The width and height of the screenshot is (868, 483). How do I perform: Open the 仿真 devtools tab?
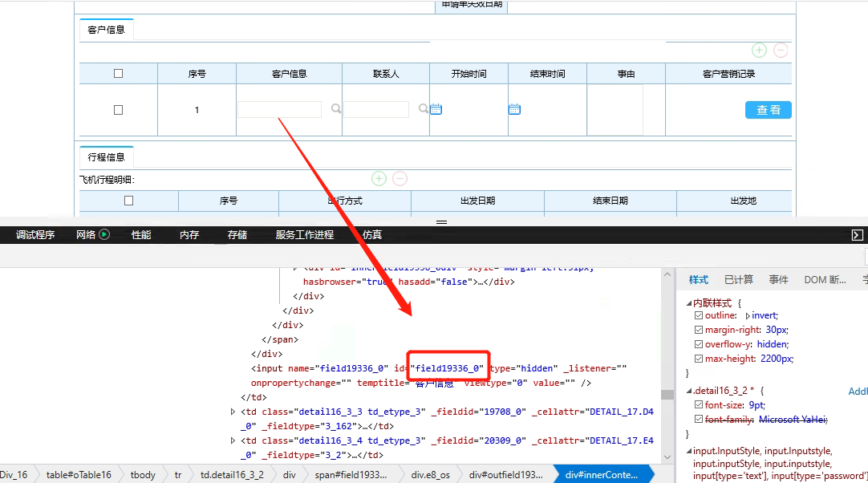372,235
